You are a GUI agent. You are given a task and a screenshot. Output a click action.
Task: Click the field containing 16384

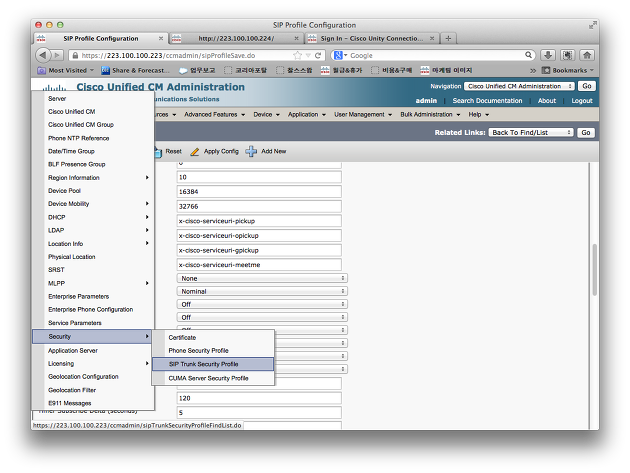[x=259, y=192]
